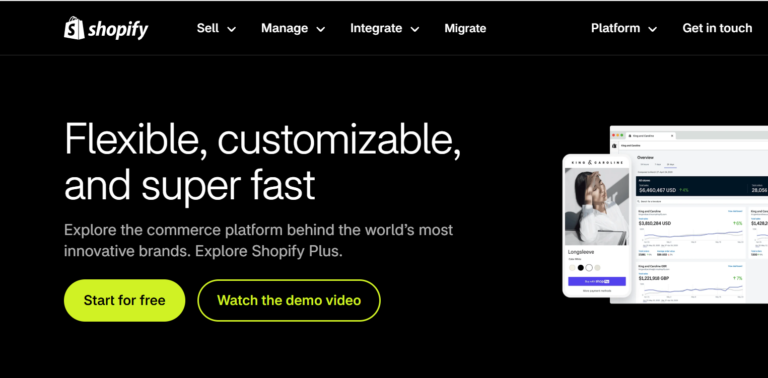The image size is (768, 378).
Task: Click the search field in dashboard mockup
Action: 702,201
